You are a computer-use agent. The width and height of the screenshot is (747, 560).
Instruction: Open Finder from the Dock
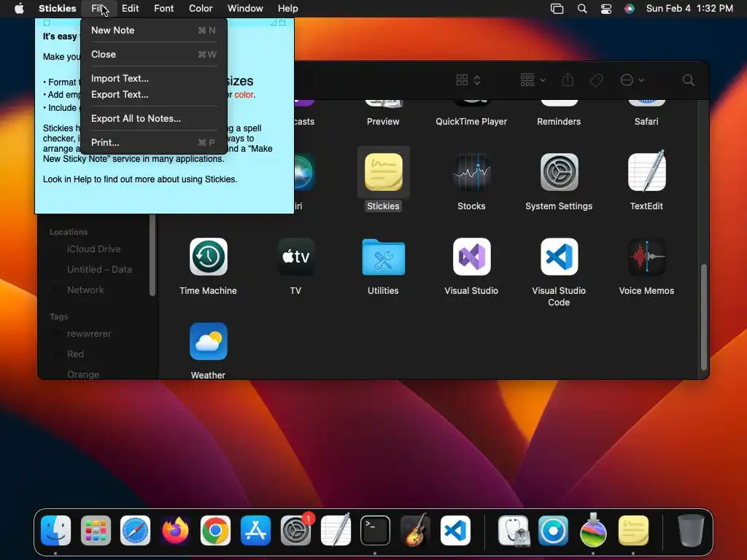point(55,530)
